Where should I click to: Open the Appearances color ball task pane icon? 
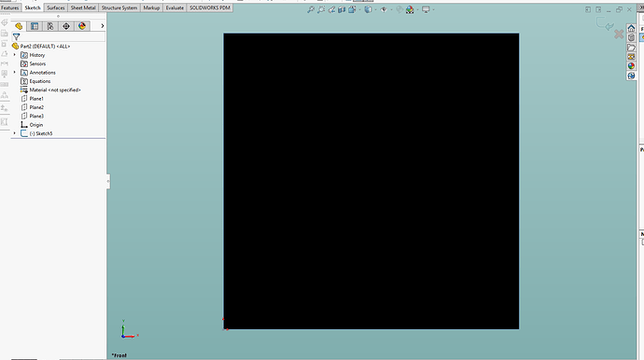click(631, 66)
